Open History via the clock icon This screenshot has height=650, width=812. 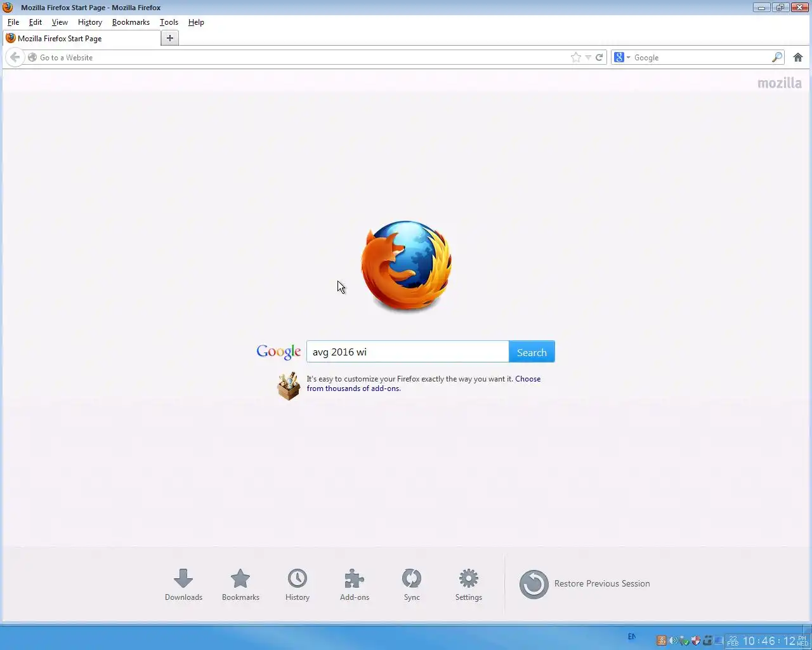click(298, 578)
